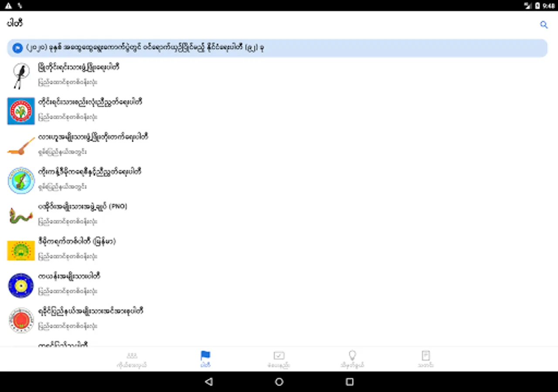The image size is (558, 392).
Task: Click the ပါတီ page title
Action: click(15, 24)
